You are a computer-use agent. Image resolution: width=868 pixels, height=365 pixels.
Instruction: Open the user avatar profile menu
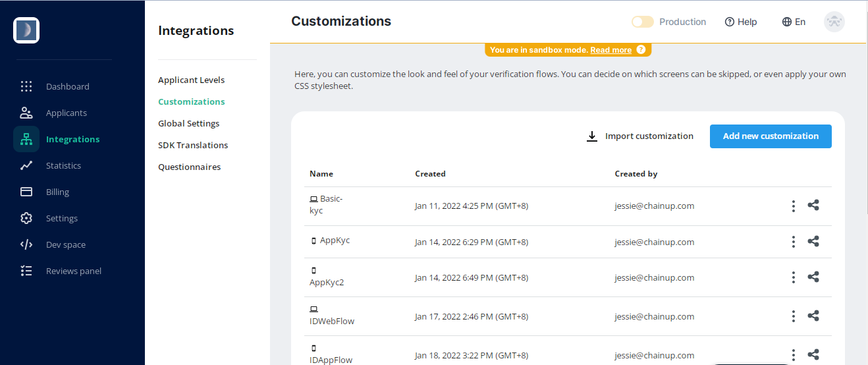pyautogui.click(x=834, y=22)
